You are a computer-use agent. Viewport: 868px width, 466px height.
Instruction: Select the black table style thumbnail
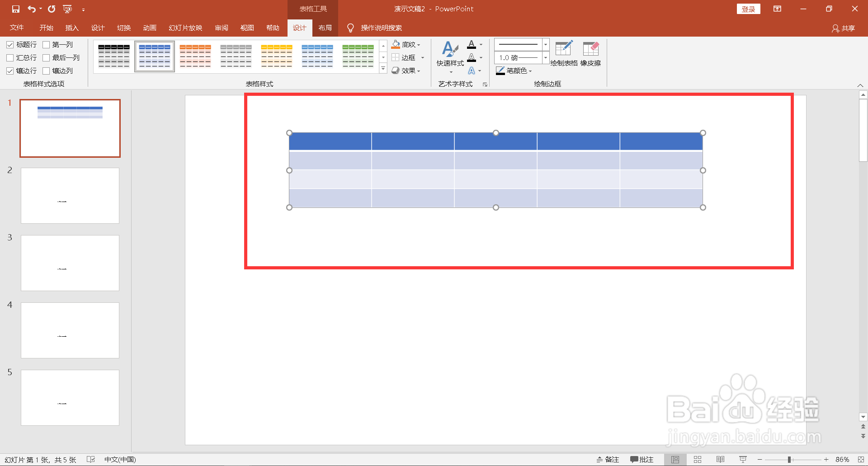tap(114, 56)
